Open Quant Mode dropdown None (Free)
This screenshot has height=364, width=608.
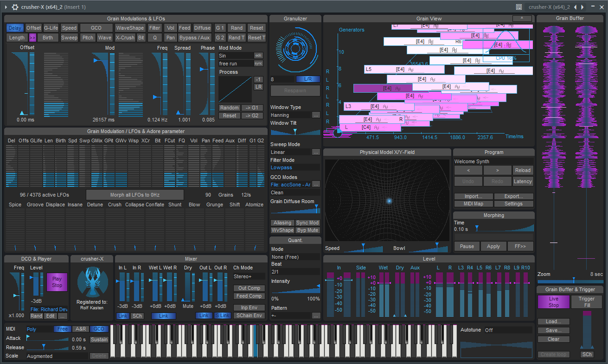(x=295, y=257)
